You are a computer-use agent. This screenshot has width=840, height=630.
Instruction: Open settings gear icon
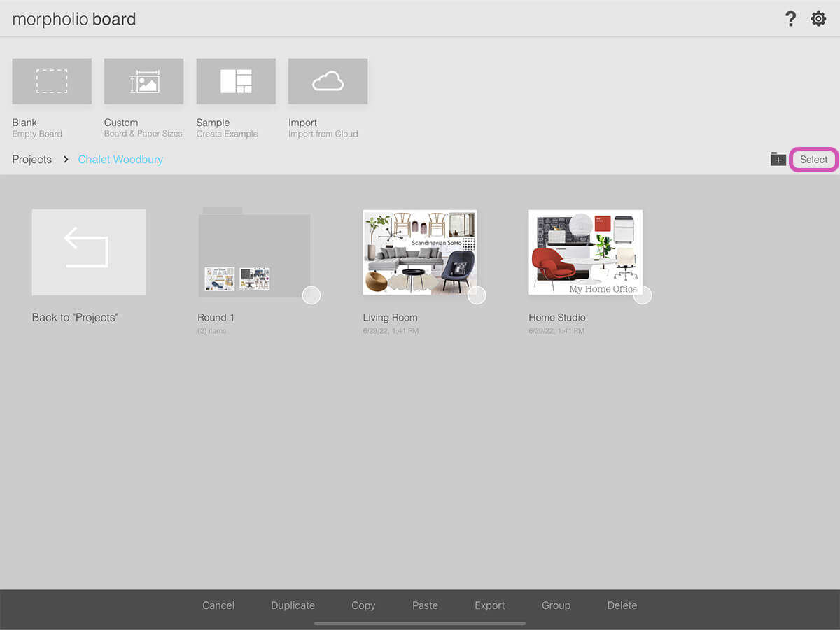click(x=818, y=19)
